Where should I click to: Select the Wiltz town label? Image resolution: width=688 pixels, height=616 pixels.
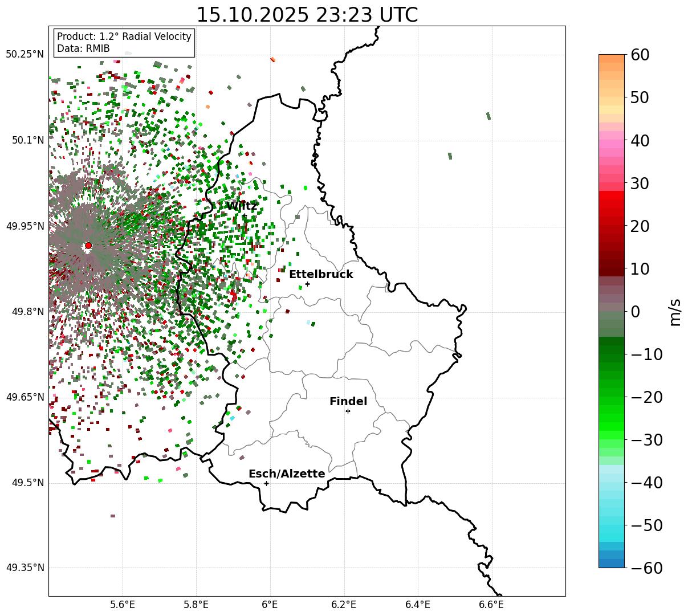(242, 206)
